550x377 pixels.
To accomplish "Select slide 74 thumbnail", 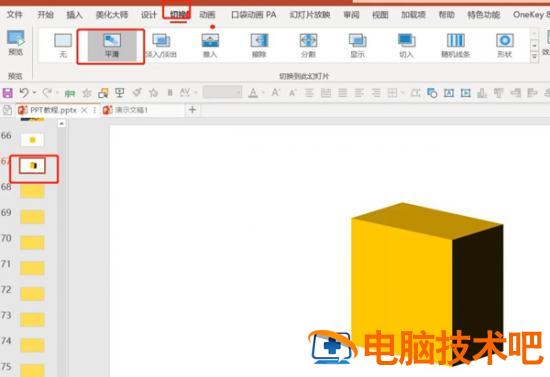I will 32,345.
